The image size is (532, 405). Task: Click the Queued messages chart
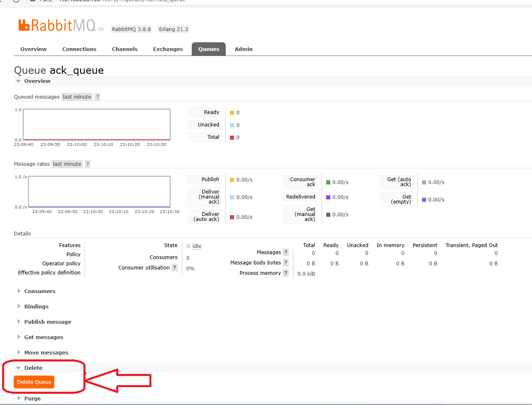tap(97, 124)
